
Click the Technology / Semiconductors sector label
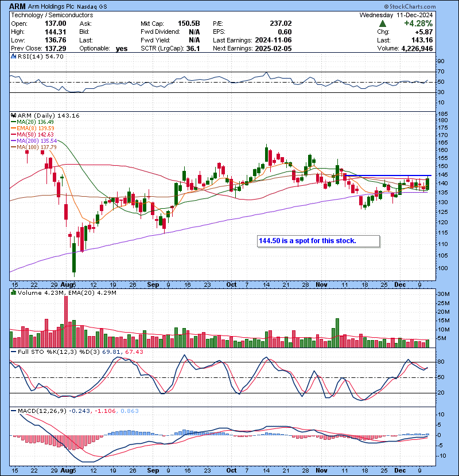pos(52,15)
